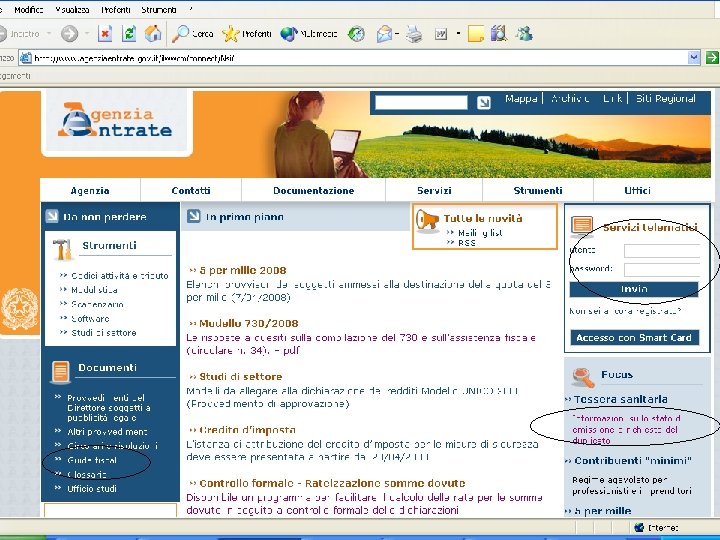Open the Messenger people toolbar icon
The width and height of the screenshot is (720, 540).
coord(524,34)
